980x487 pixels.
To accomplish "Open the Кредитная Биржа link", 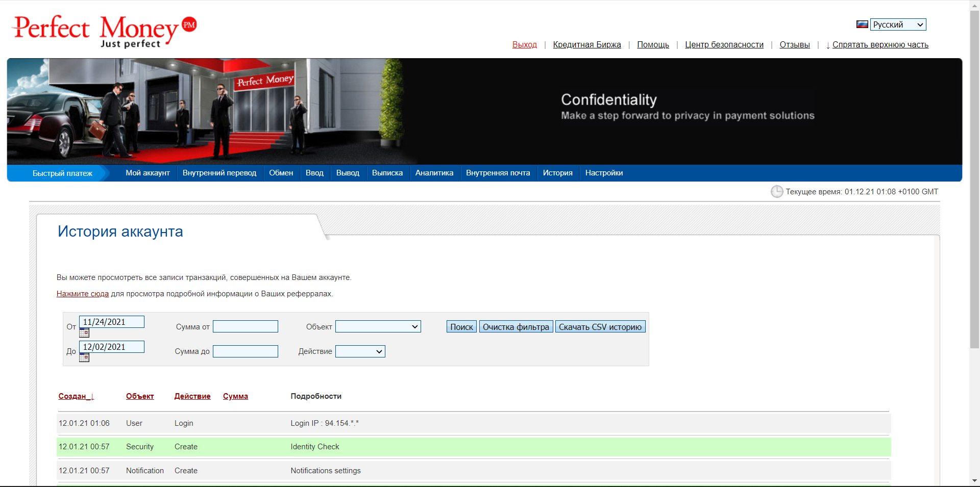I will pos(587,45).
